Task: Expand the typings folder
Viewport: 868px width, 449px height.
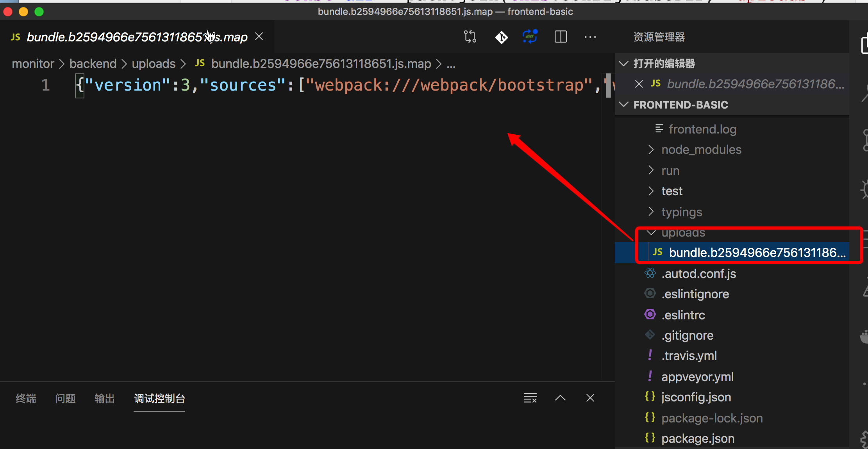Action: (681, 212)
